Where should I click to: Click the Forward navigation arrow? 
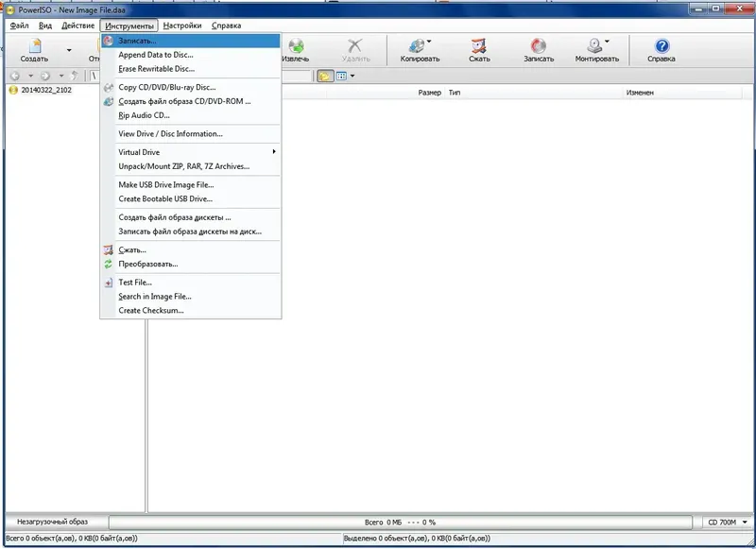click(45, 76)
